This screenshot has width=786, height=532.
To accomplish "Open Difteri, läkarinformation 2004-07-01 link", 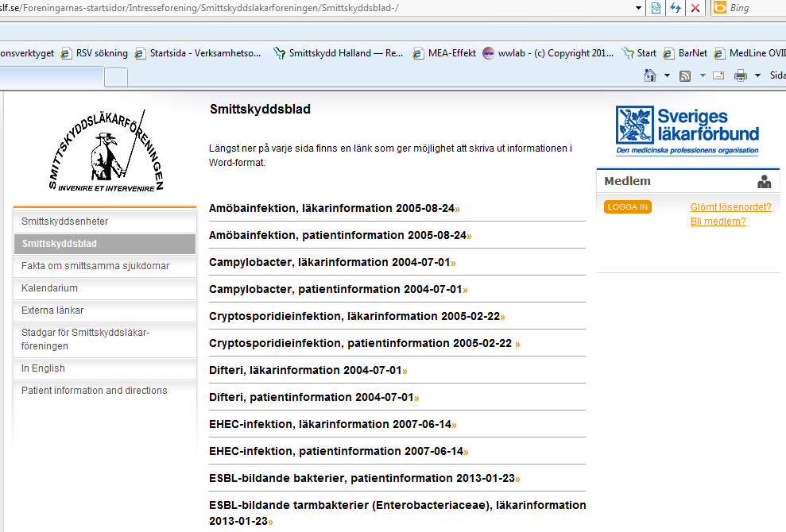I will click(x=308, y=371).
